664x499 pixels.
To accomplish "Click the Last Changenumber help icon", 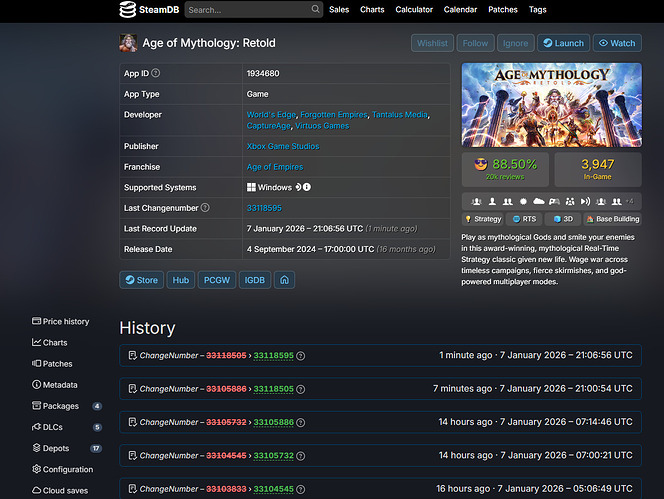I will [x=205, y=208].
